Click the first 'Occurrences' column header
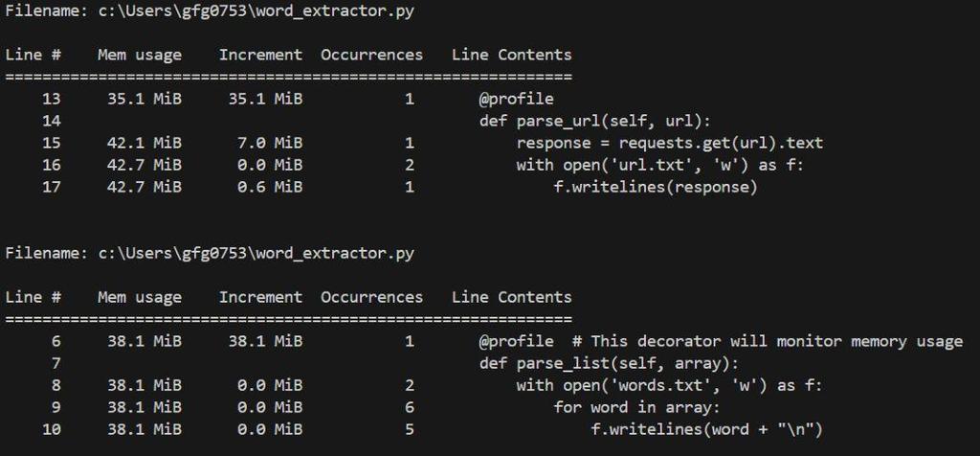This screenshot has height=456, width=980. coord(371,55)
